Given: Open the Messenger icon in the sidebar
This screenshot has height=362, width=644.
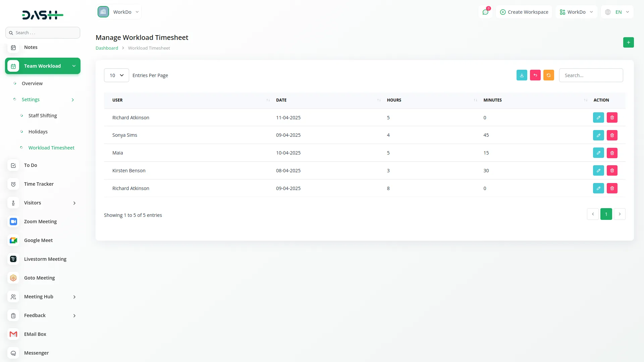Looking at the screenshot, I should tap(13, 353).
